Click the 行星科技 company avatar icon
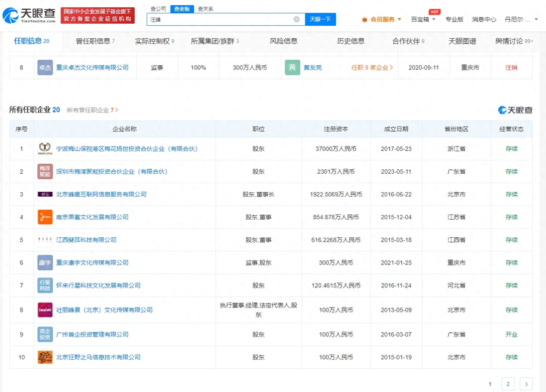The width and height of the screenshot is (546, 392). pyautogui.click(x=45, y=285)
